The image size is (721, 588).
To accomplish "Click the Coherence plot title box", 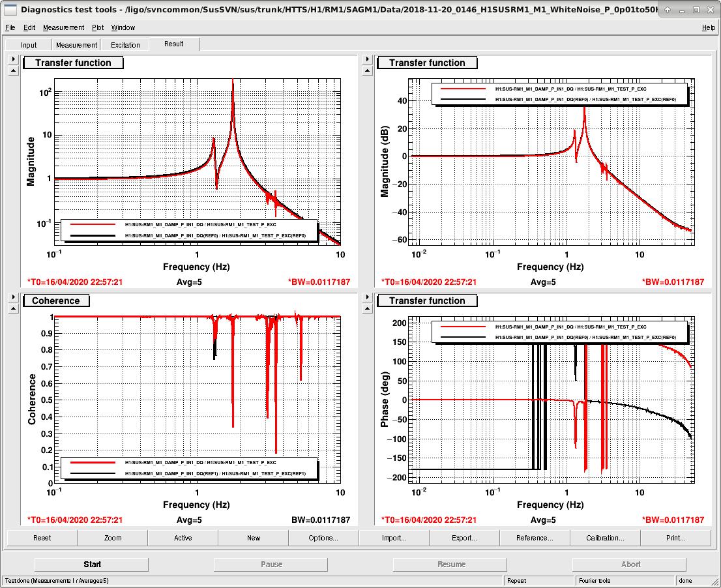I will (x=56, y=301).
